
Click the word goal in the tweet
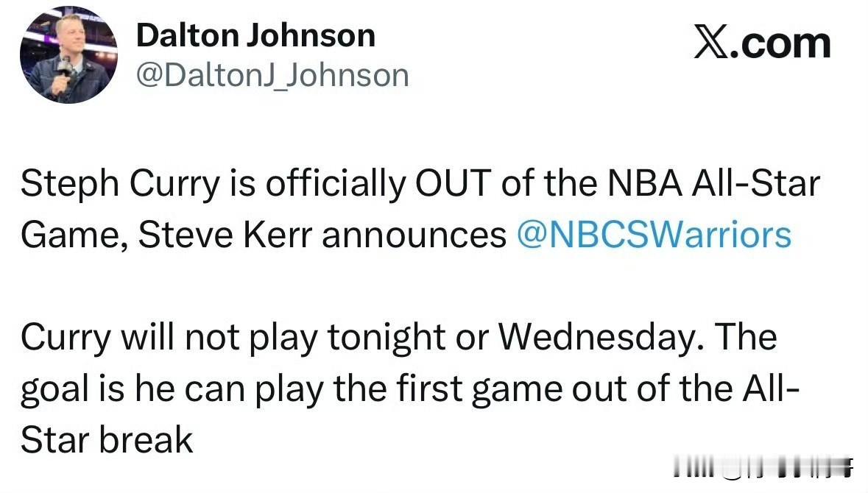click(54, 389)
